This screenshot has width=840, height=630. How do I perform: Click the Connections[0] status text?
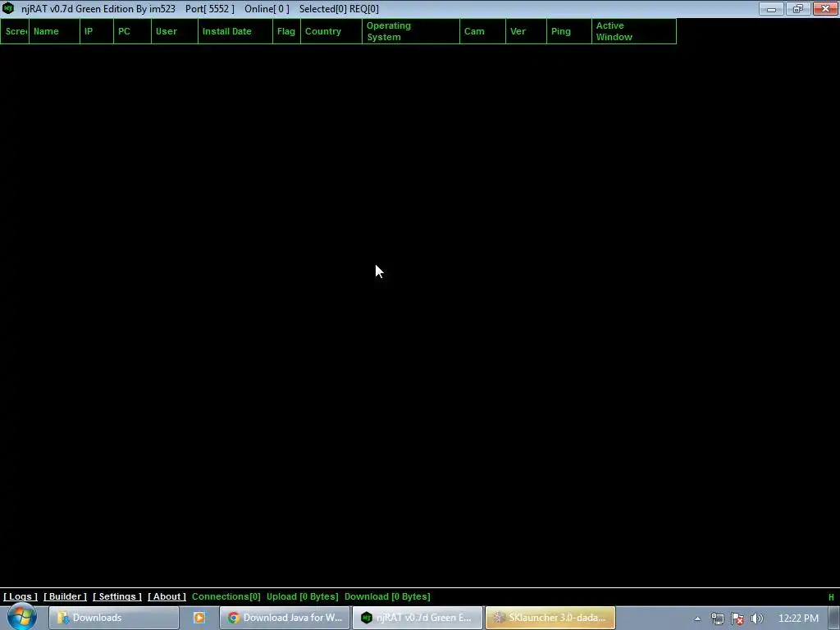226,596
